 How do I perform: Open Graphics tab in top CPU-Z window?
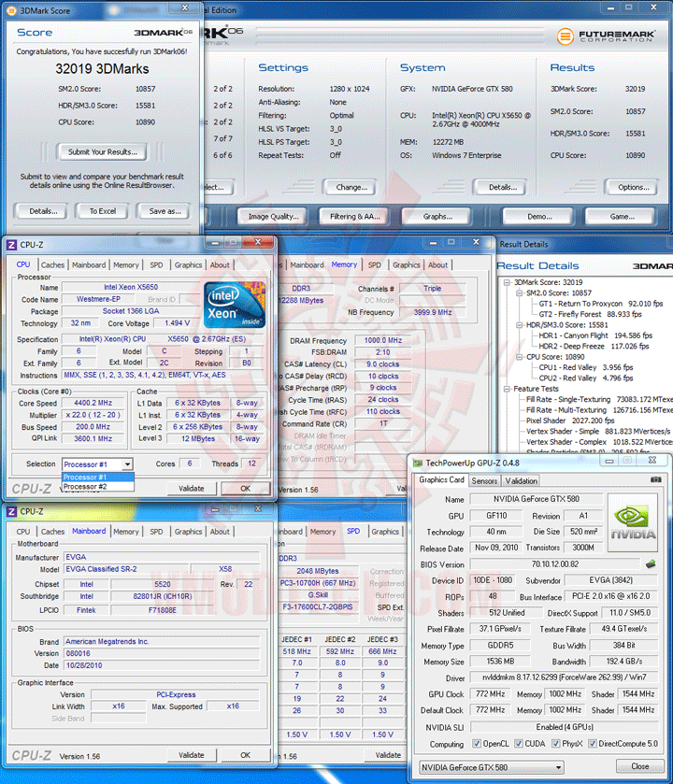point(188,265)
